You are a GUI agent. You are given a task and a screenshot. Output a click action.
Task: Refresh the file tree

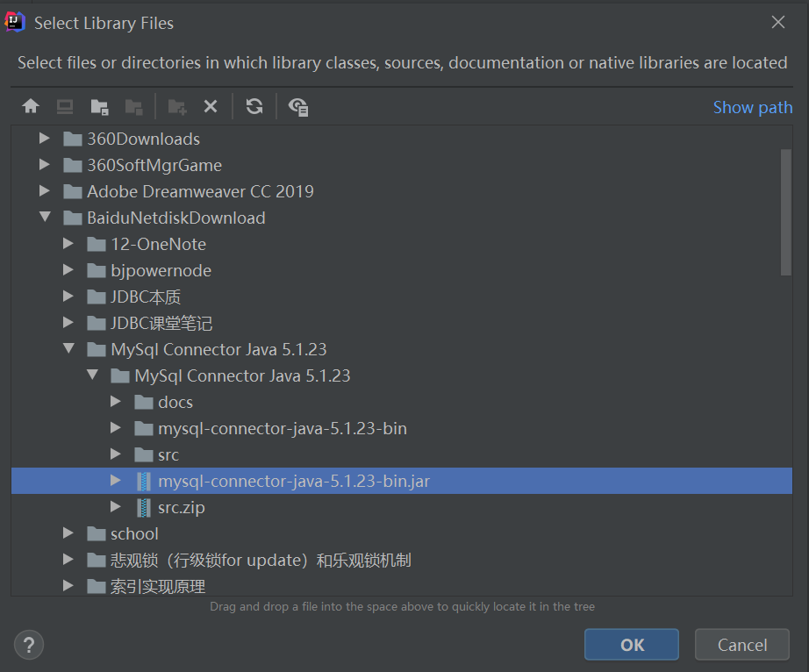(x=254, y=106)
